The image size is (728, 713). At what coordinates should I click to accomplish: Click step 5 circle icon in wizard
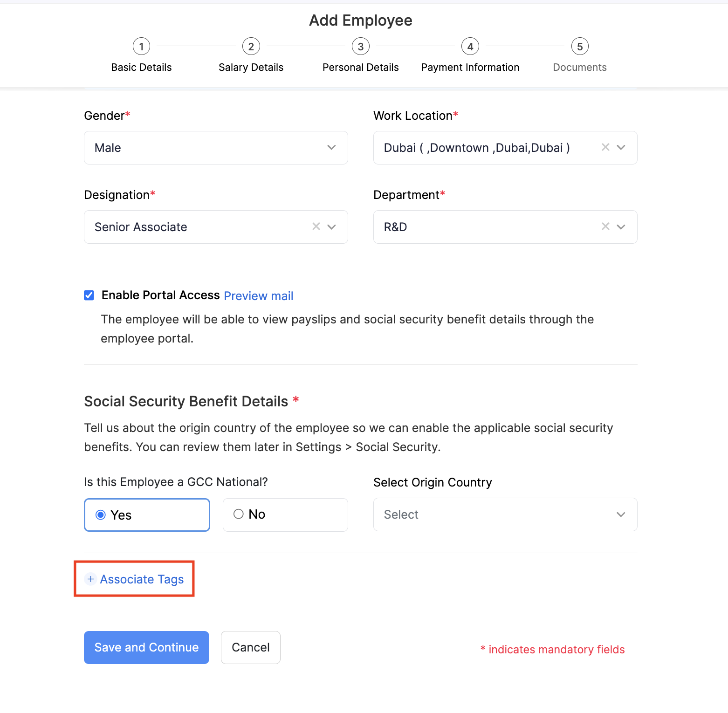tap(580, 47)
